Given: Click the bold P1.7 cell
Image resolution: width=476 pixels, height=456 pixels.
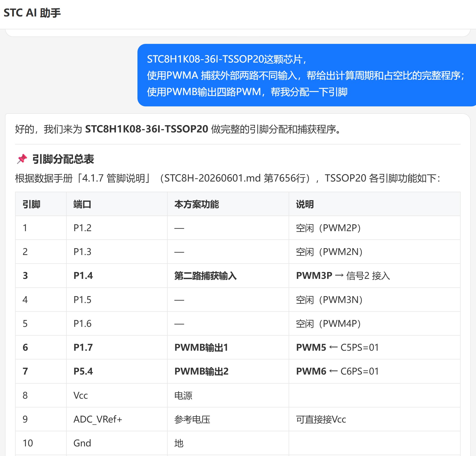Looking at the screenshot, I should 117,347.
